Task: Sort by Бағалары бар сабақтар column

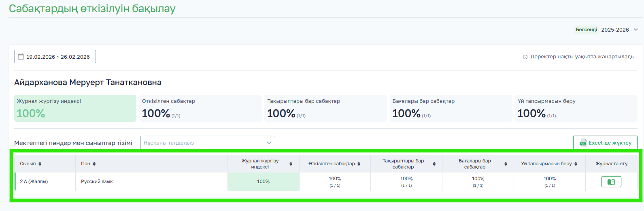Action: (x=506, y=164)
